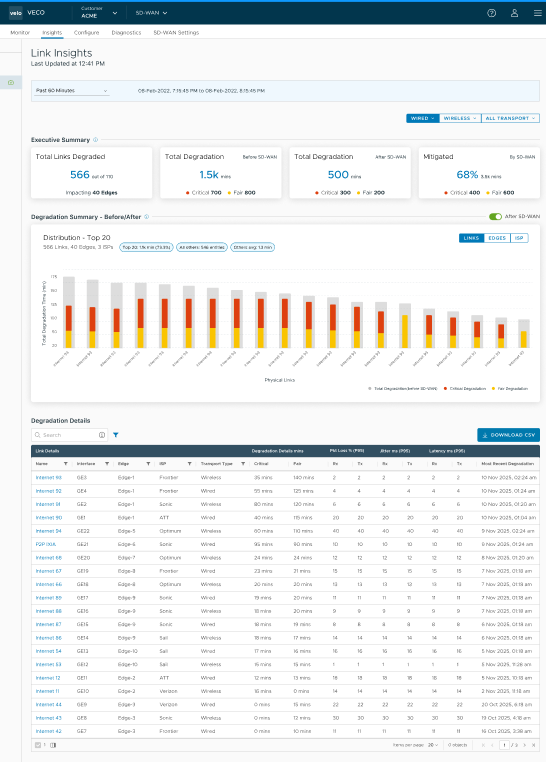Screen dimensions: 546x762
Task: Click the DOWNLOAD CSV button
Action: pos(509,435)
